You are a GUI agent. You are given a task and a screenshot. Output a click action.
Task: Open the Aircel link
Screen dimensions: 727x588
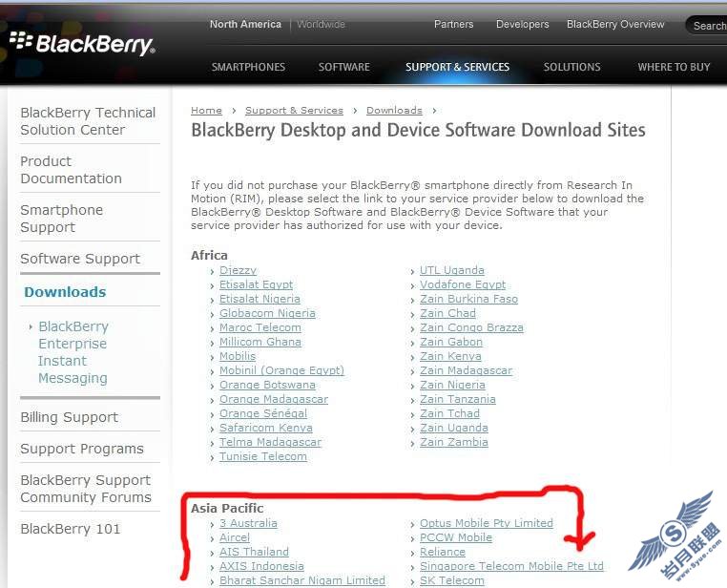[235, 537]
